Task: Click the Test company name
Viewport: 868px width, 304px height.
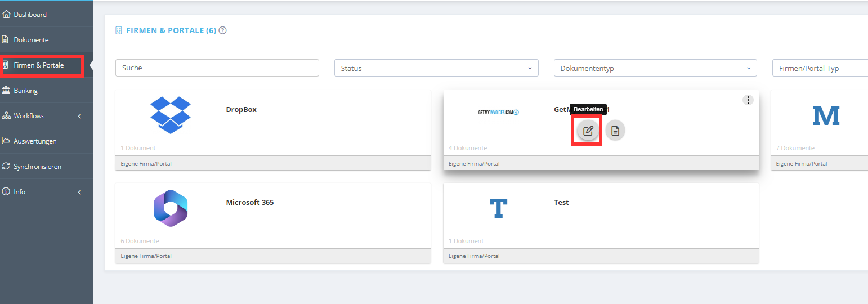Action: pyautogui.click(x=561, y=202)
